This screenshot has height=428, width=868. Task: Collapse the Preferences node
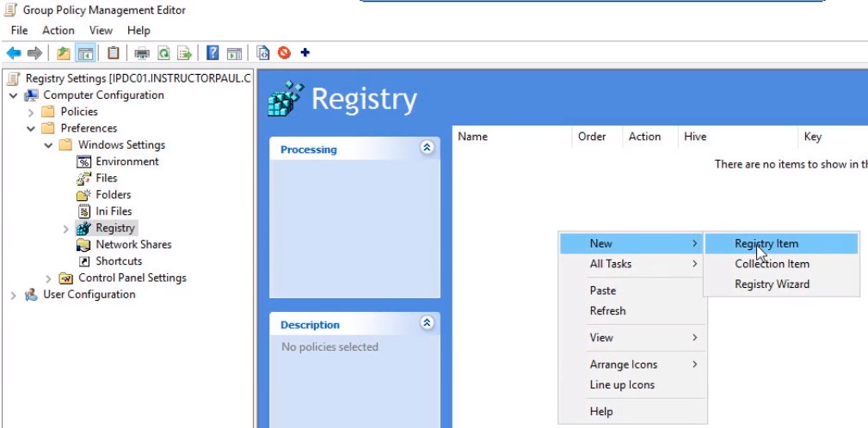(31, 129)
